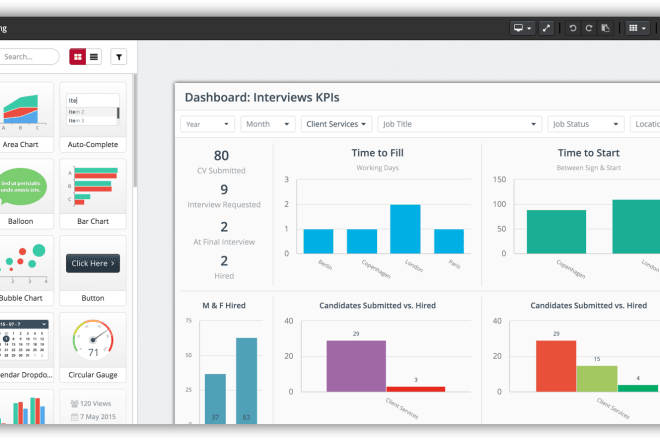The width and height of the screenshot is (660, 440).
Task: Switch widget list to grid view
Action: point(77,56)
